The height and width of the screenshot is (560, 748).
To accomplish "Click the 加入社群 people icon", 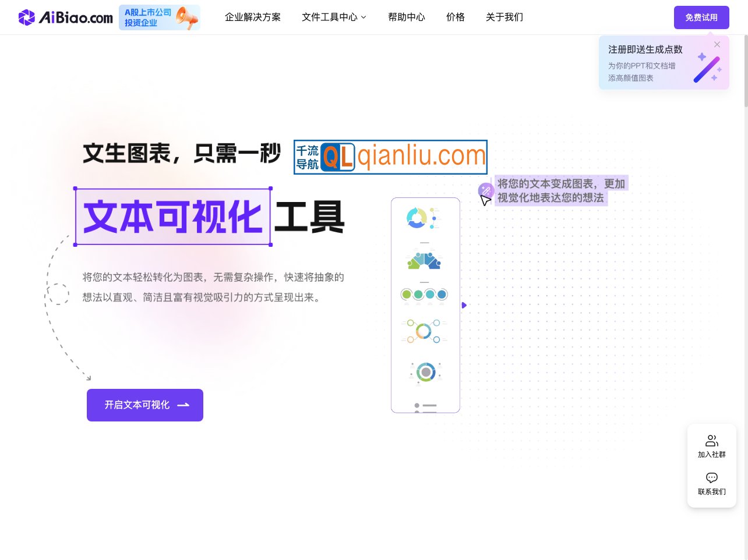I will pos(712,441).
